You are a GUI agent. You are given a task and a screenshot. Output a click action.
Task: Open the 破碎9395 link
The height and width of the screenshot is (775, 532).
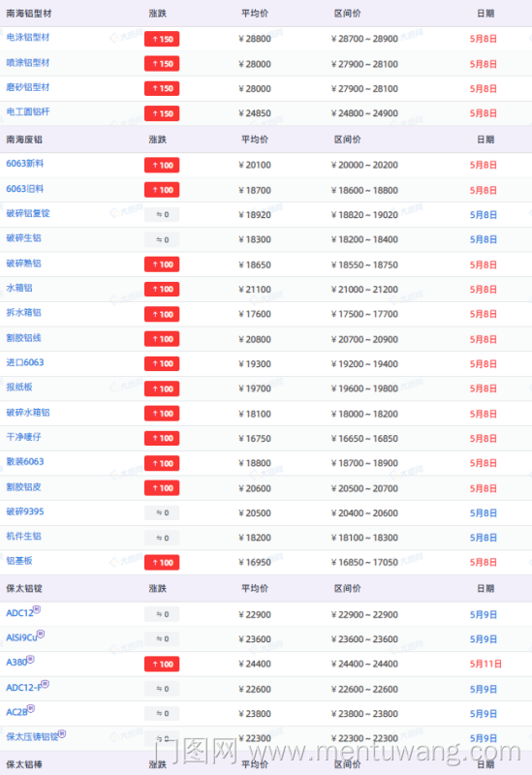(25, 511)
